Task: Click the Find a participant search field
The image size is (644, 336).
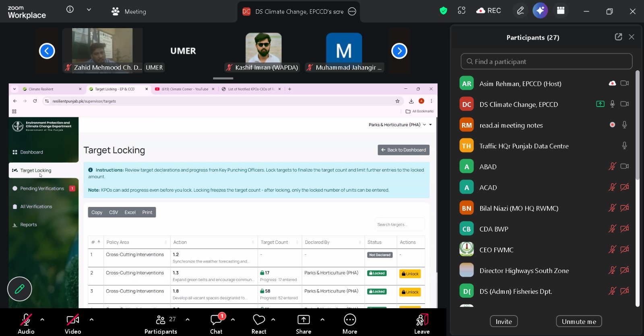Action: pos(546,61)
